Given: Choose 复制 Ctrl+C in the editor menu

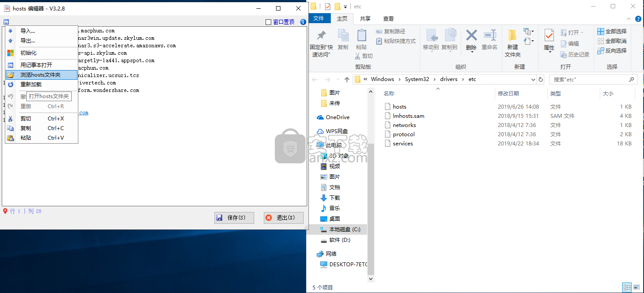Looking at the screenshot, I should click(42, 128).
